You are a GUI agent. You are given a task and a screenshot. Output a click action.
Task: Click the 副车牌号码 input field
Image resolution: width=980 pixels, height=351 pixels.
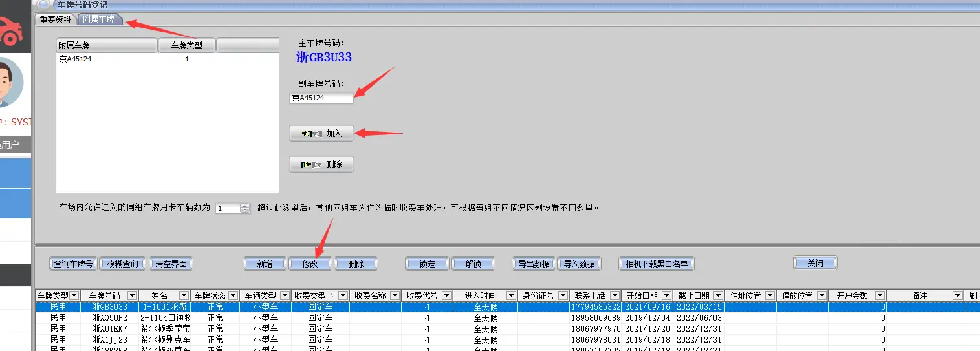[x=321, y=98]
